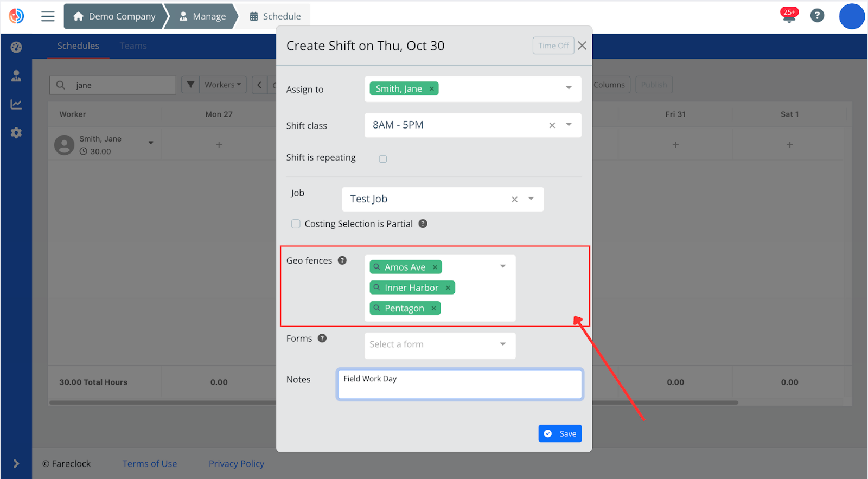The image size is (868, 479).
Task: Open the dashboard icon in sidebar
Action: 16,47
